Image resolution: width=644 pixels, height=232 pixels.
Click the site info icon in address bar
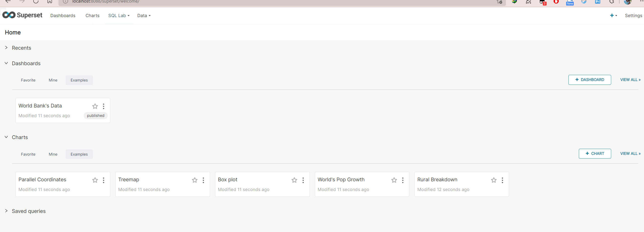pyautogui.click(x=65, y=2)
